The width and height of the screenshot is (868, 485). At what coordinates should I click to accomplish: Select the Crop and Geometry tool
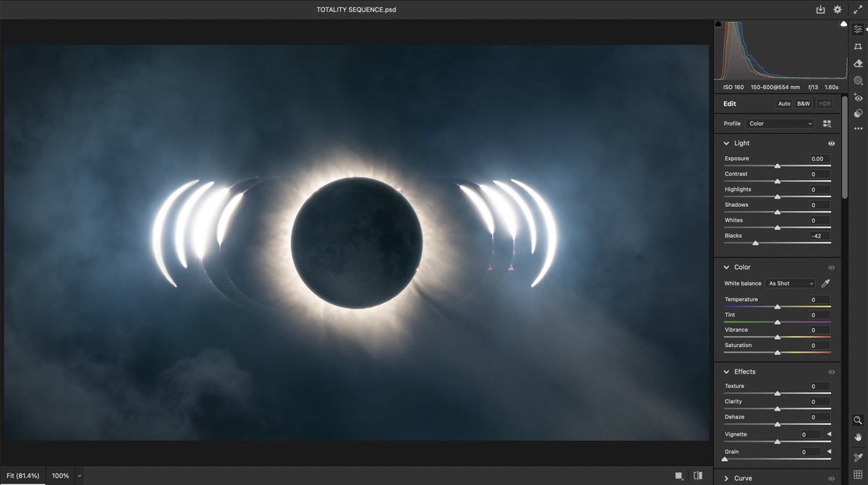858,46
